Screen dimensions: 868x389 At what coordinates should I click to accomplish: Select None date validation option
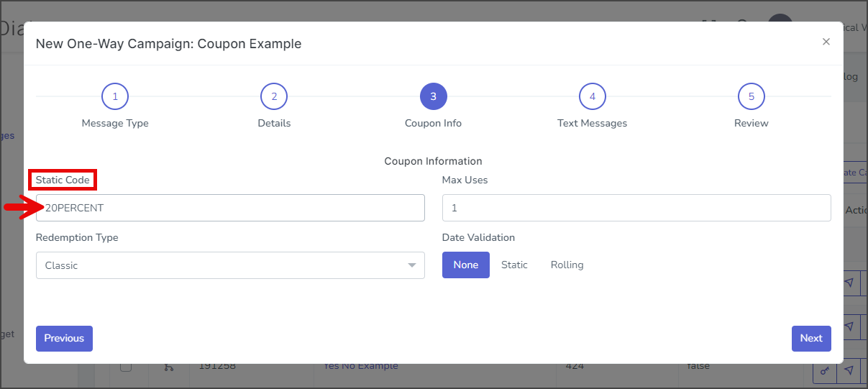466,265
